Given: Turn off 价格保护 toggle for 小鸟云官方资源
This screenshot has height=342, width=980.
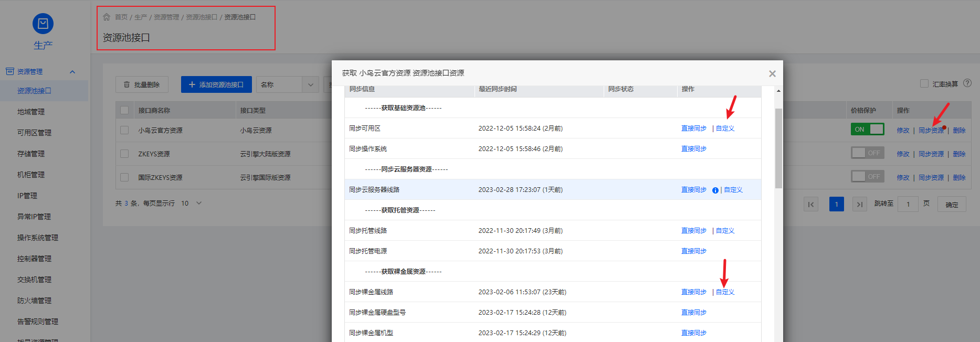Looking at the screenshot, I should (867, 129).
